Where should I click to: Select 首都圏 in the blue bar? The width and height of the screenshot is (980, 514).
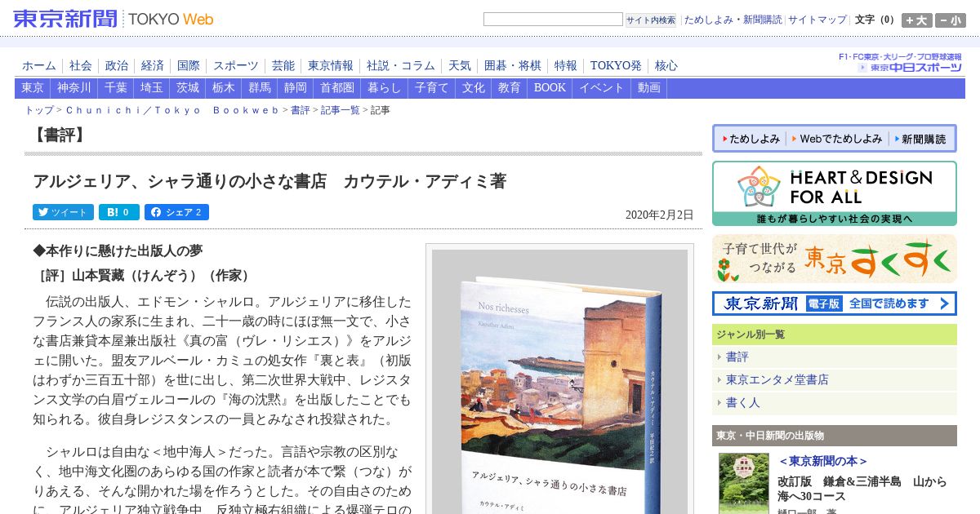pyautogui.click(x=337, y=88)
